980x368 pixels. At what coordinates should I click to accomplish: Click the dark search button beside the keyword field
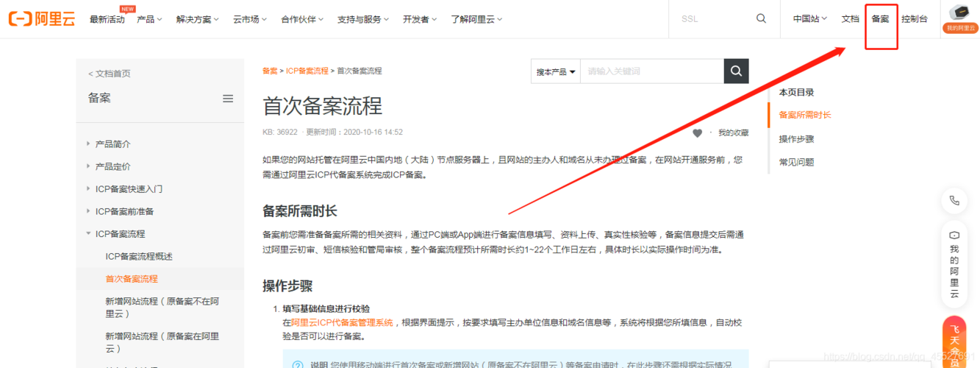tap(736, 71)
